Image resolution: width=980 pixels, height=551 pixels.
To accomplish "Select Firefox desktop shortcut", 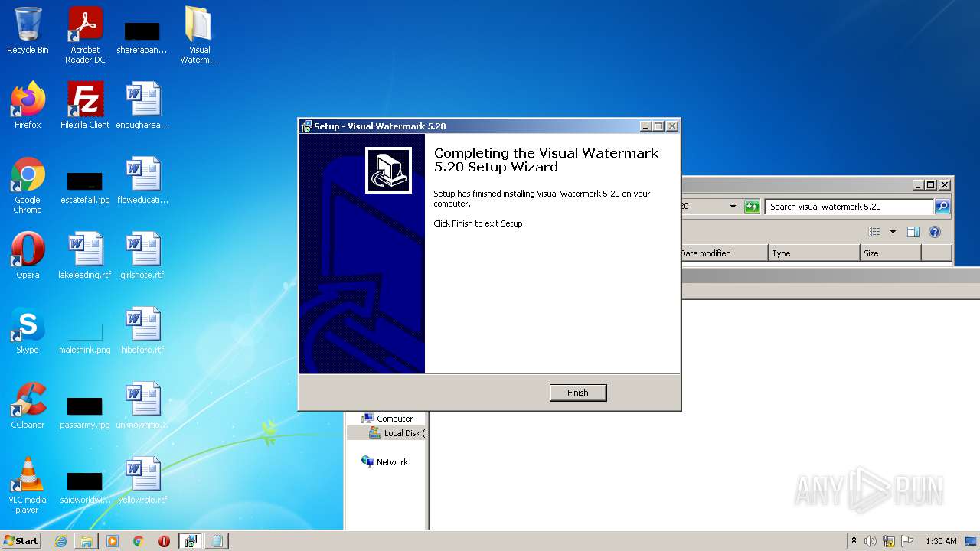I will coord(28,106).
